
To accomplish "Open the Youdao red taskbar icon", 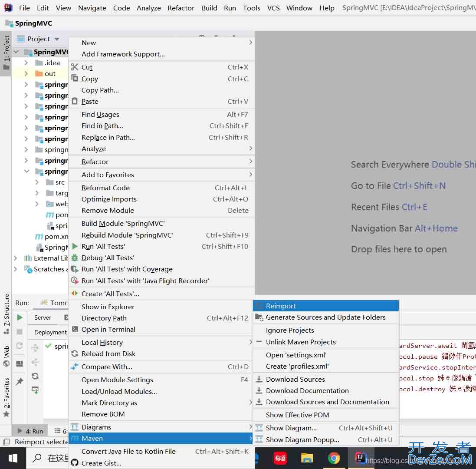I will [x=280, y=458].
